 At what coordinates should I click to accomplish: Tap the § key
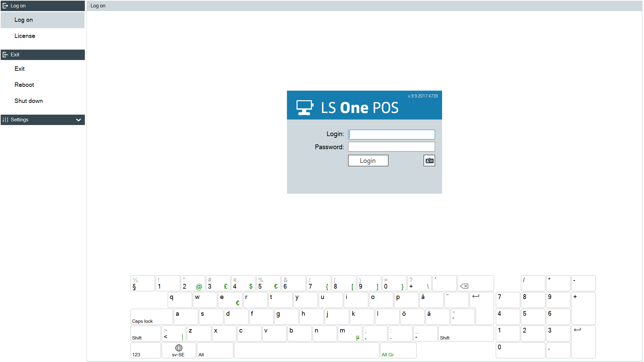pos(143,283)
